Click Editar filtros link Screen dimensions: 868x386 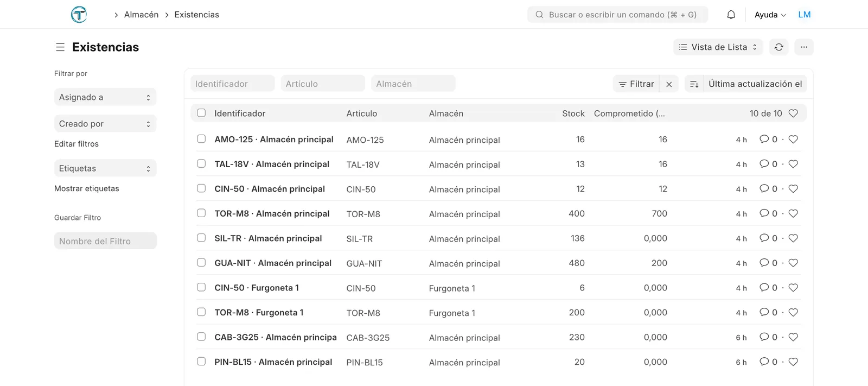coord(76,144)
